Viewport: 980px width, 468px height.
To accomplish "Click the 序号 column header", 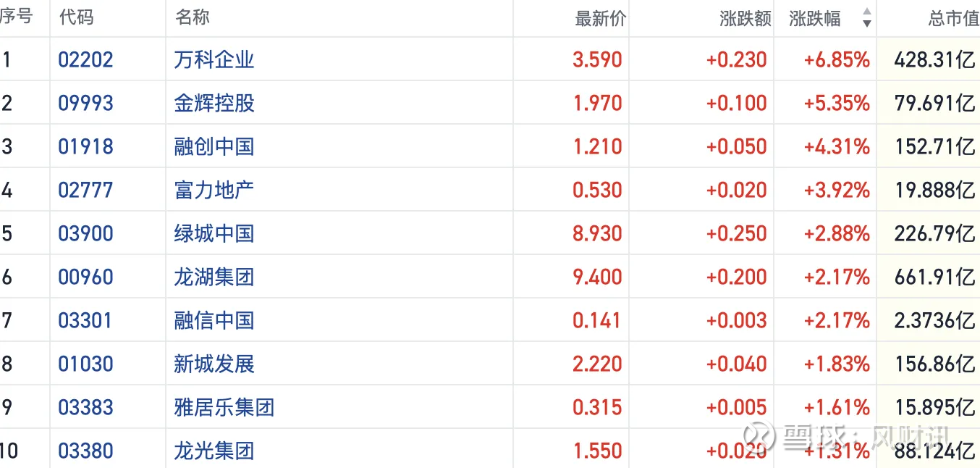I will coord(16,17).
